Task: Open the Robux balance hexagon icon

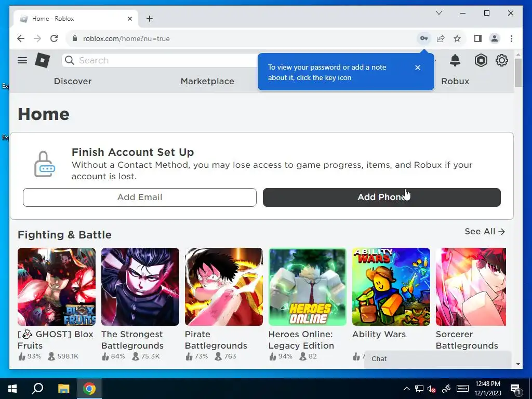Action: point(481,60)
